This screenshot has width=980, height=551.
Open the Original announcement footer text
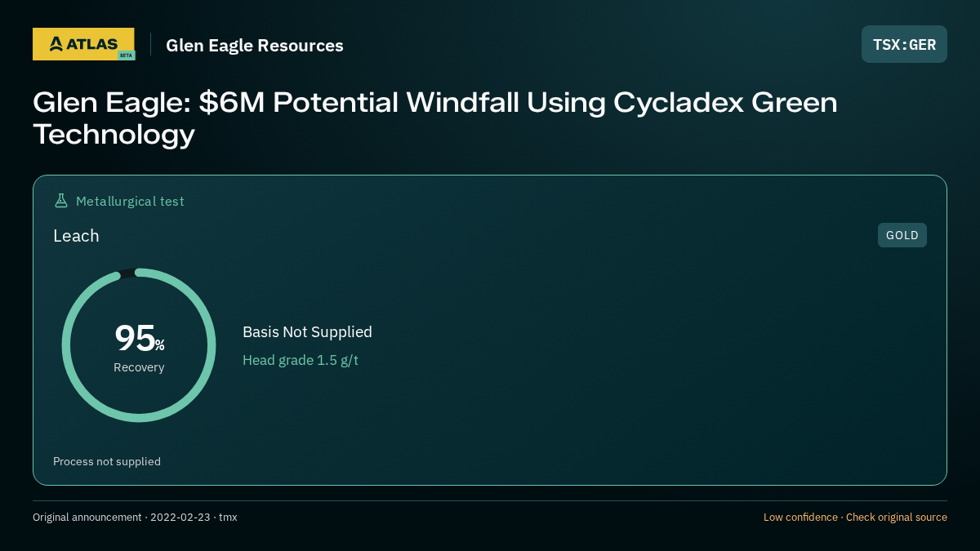point(135,518)
